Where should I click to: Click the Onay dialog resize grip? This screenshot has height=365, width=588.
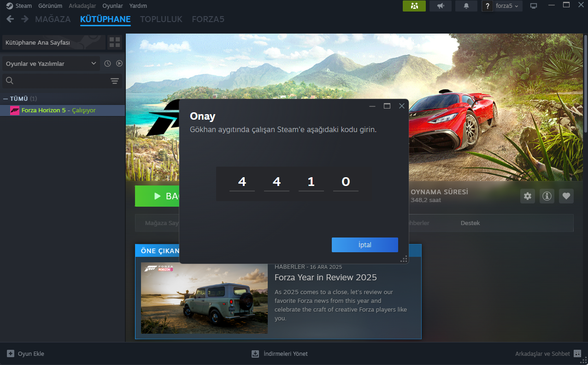[404, 259]
